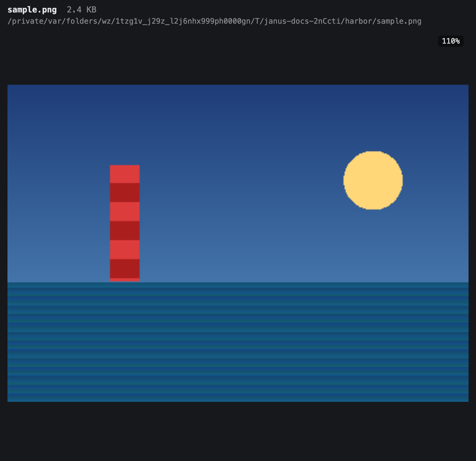Click the file path ending in harbor/sample.png

tap(214, 21)
